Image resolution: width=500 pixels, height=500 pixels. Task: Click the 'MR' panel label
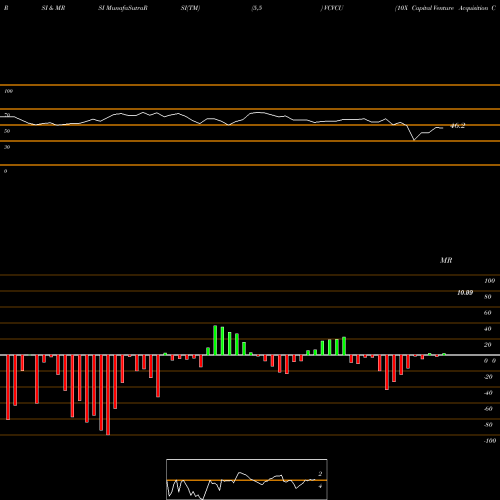point(446,260)
